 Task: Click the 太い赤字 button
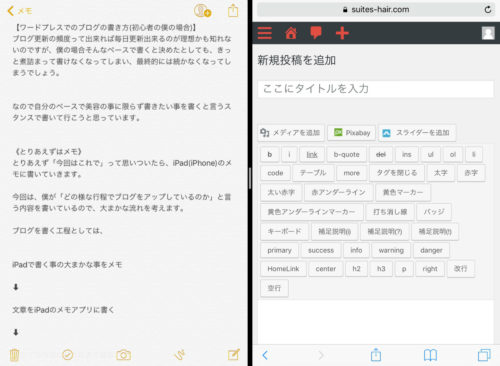tap(281, 192)
